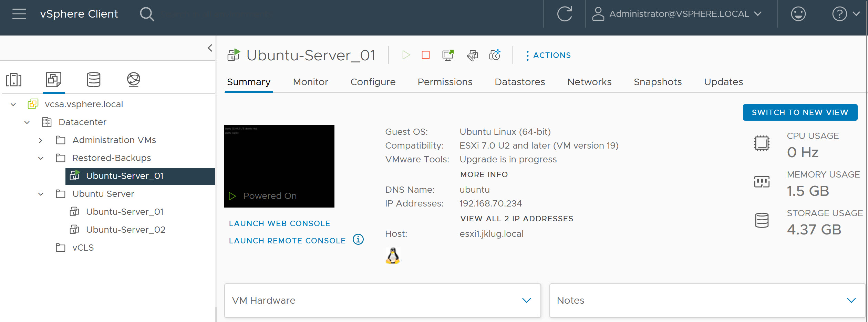Open the Storage inventory view
Image resolution: width=868 pixels, height=322 pixels.
pyautogui.click(x=93, y=79)
